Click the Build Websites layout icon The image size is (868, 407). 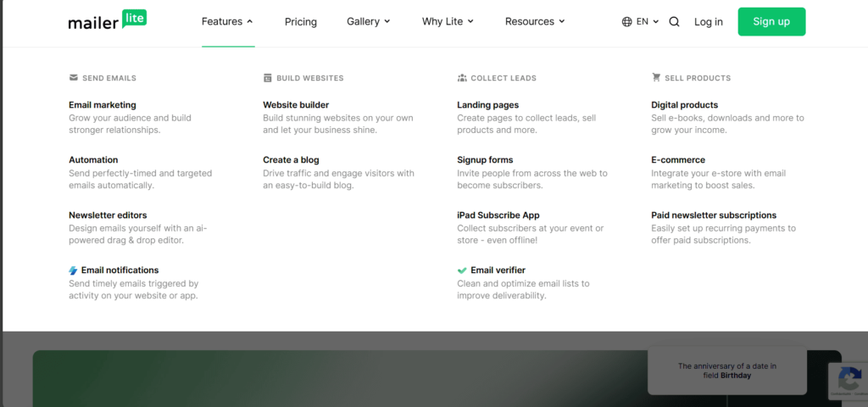point(268,78)
